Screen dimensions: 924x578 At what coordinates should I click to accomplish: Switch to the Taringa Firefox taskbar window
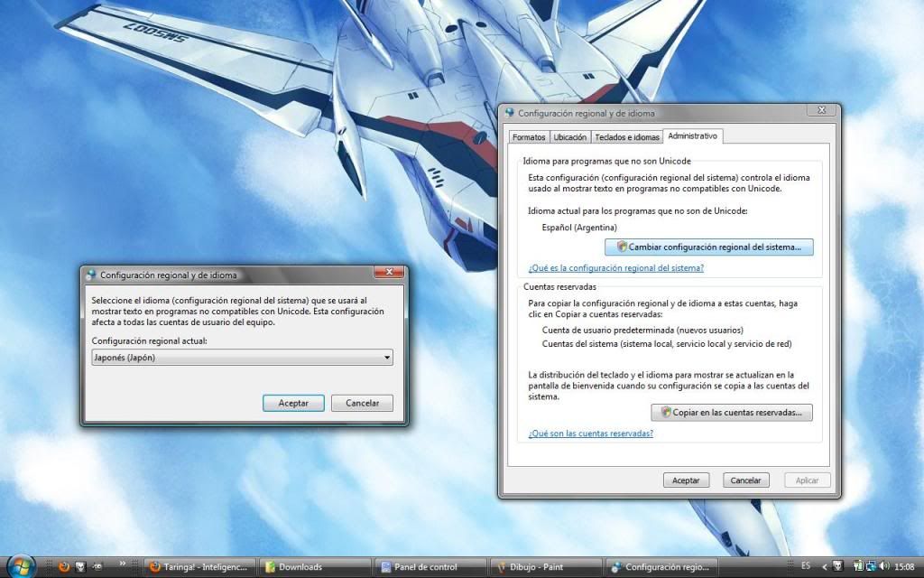[199, 567]
